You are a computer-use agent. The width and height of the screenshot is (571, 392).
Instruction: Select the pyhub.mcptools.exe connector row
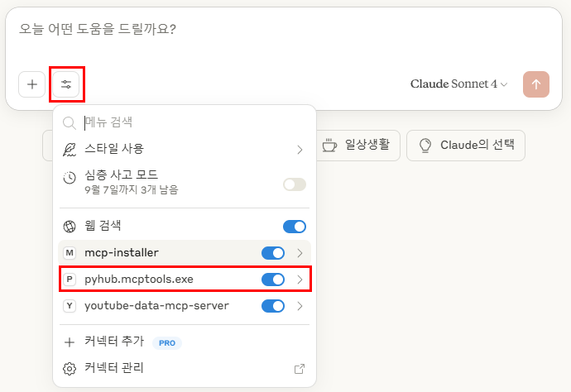(x=185, y=280)
